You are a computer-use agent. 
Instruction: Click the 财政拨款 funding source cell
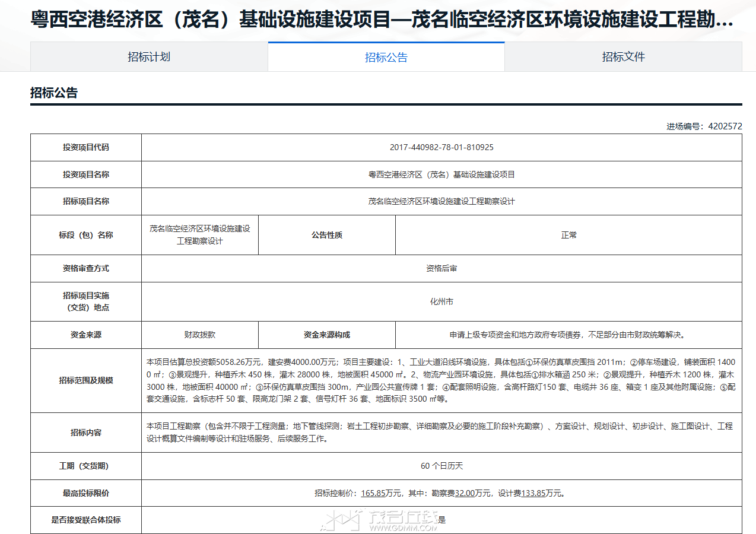200,335
